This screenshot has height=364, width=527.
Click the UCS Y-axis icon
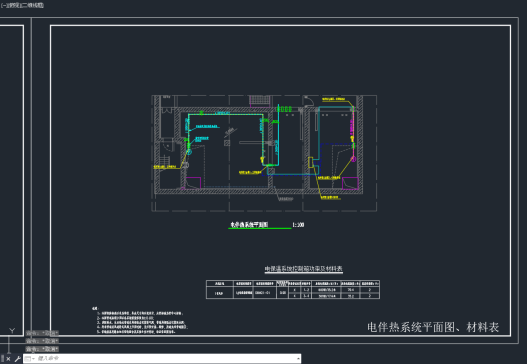[x=12, y=331]
